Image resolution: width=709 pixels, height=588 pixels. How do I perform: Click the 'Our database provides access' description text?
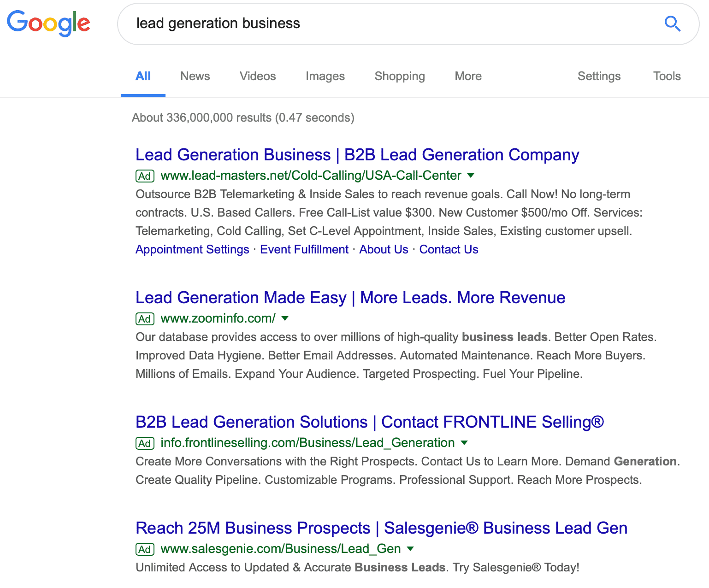[x=396, y=356]
